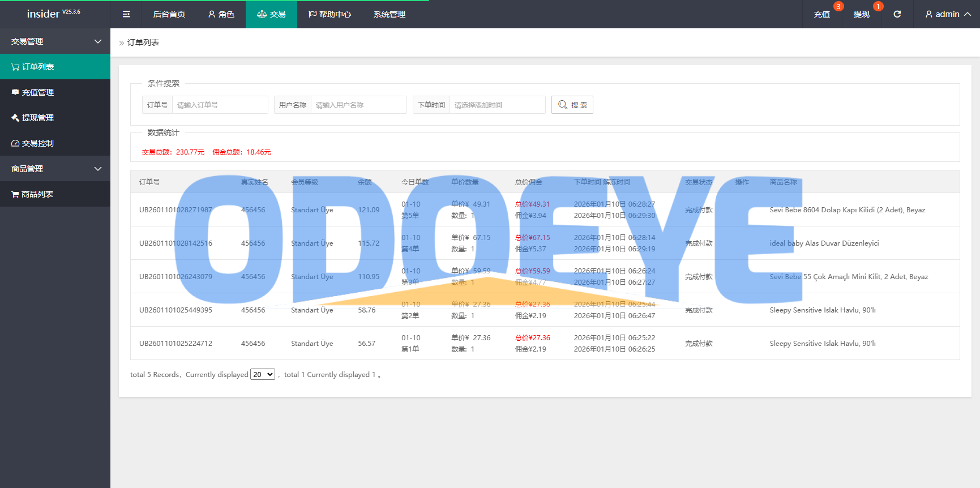Open the 帮助中心 menu item
This screenshot has height=488, width=980.
click(x=329, y=14)
